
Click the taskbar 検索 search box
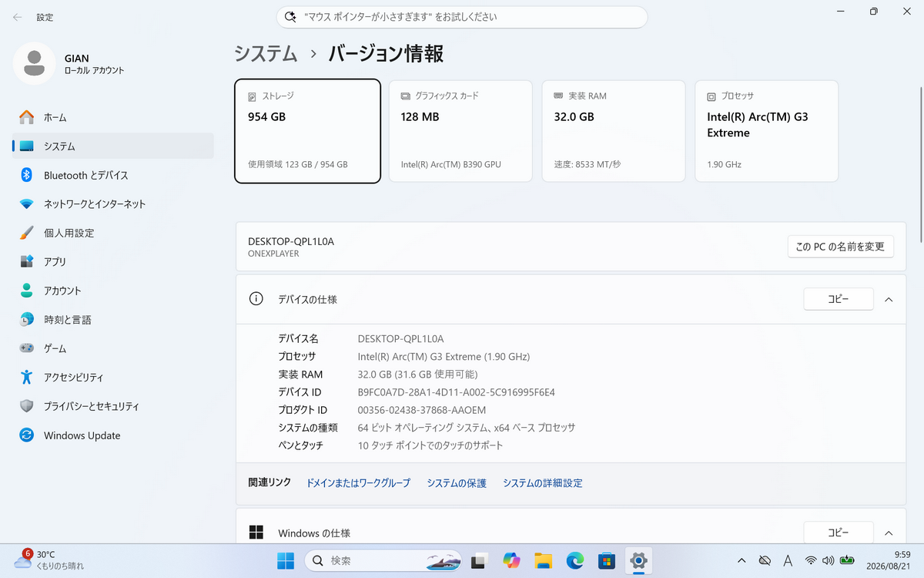(383, 560)
